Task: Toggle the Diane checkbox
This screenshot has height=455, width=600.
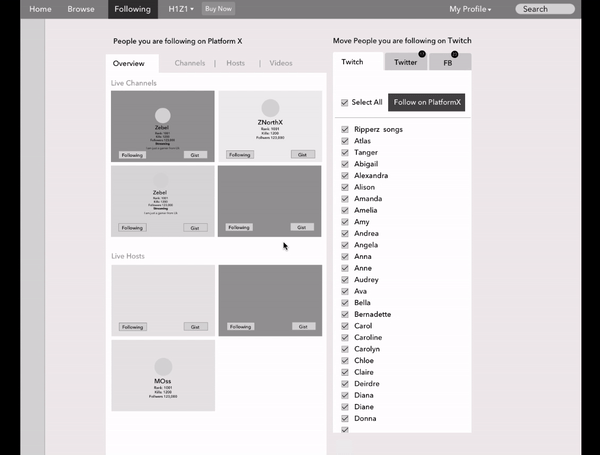Action: [x=345, y=407]
